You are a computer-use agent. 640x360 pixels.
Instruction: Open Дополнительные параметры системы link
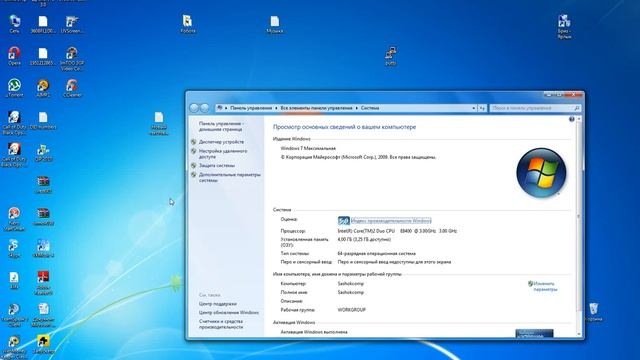(229, 177)
